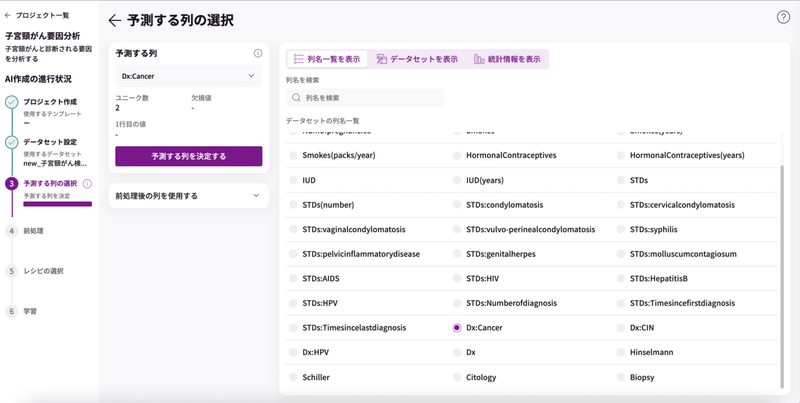Click the purple progress bar under step 3
This screenshot has height=403, width=800.
pos(58,204)
